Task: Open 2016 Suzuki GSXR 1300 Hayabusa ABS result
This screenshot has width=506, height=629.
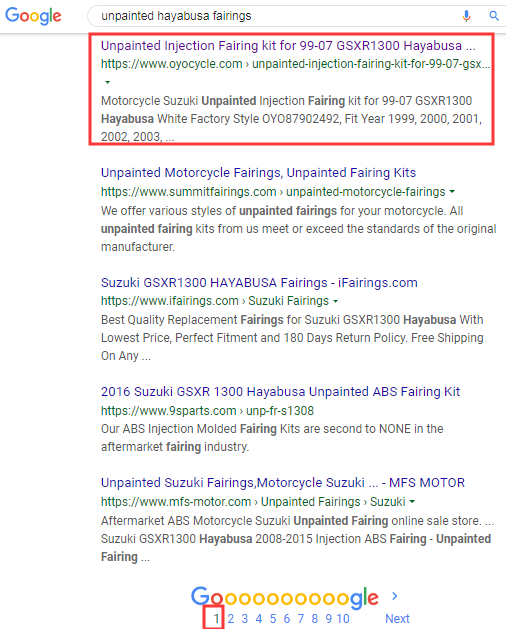Action: point(280,392)
